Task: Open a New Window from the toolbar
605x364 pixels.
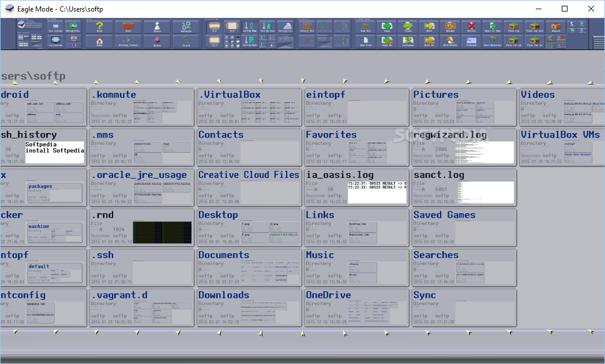Action: (x=55, y=27)
